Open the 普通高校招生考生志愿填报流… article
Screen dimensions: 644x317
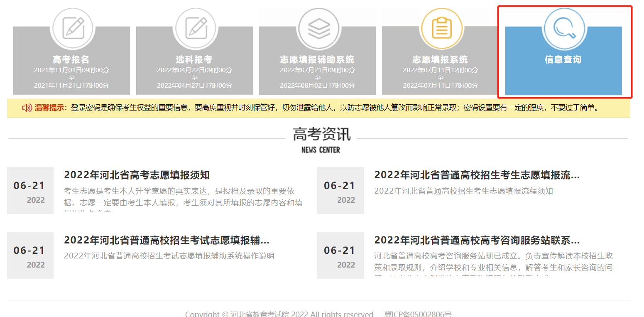point(477,175)
